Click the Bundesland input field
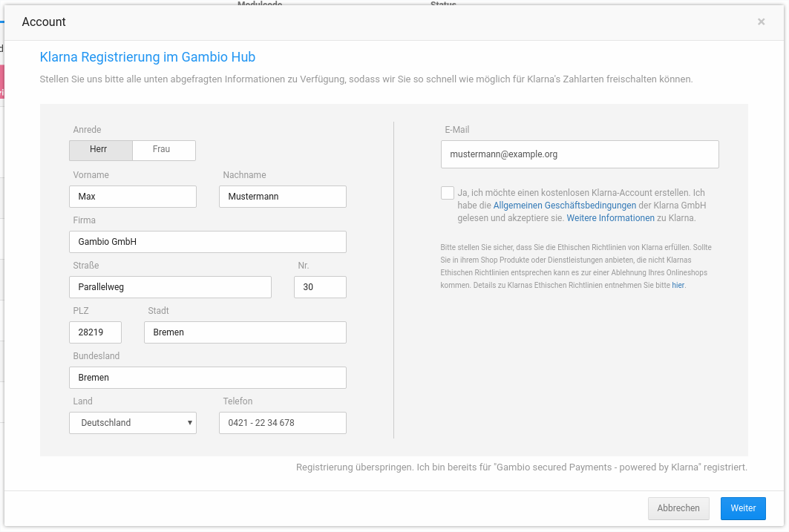 pyautogui.click(x=208, y=378)
